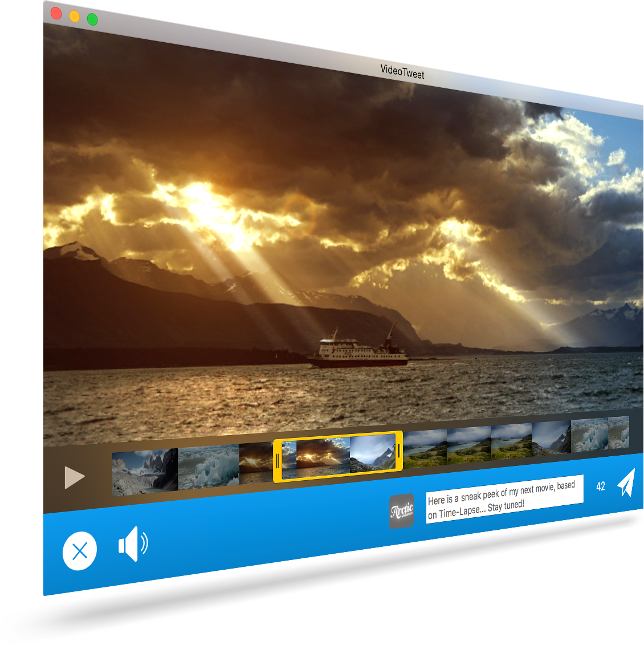Screen dimensions: 644x645
Task: Click the tweet message text field
Action: 504,498
